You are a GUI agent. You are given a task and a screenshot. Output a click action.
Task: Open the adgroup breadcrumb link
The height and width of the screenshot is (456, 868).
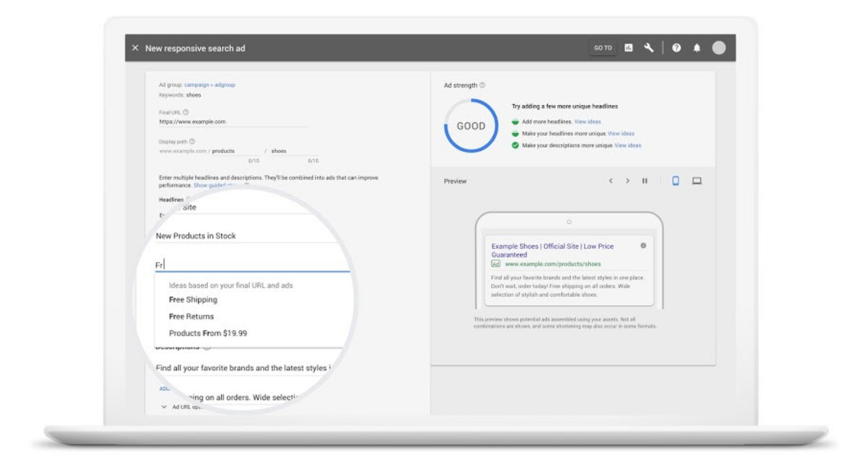click(225, 85)
